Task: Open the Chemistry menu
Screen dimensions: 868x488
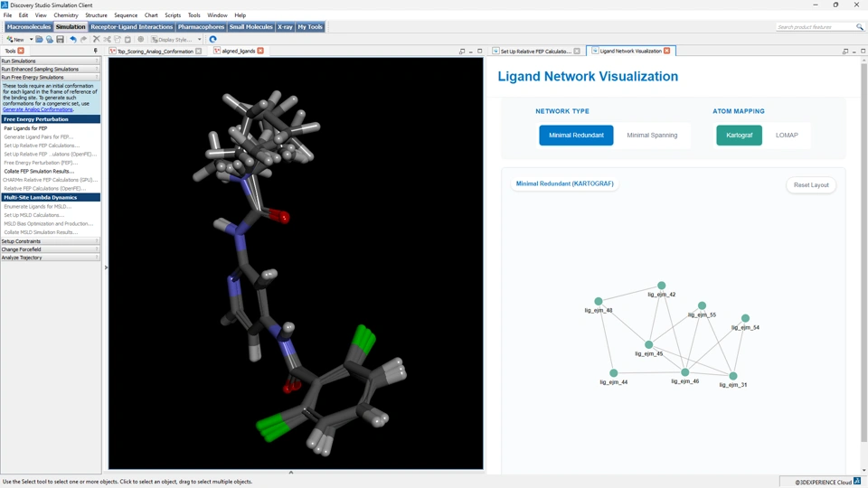Action: 66,15
